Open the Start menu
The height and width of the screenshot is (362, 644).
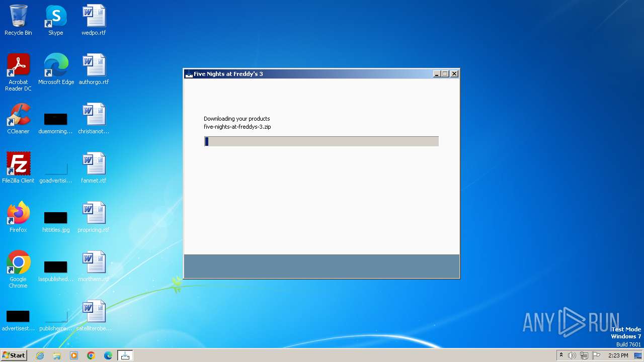pyautogui.click(x=14, y=355)
